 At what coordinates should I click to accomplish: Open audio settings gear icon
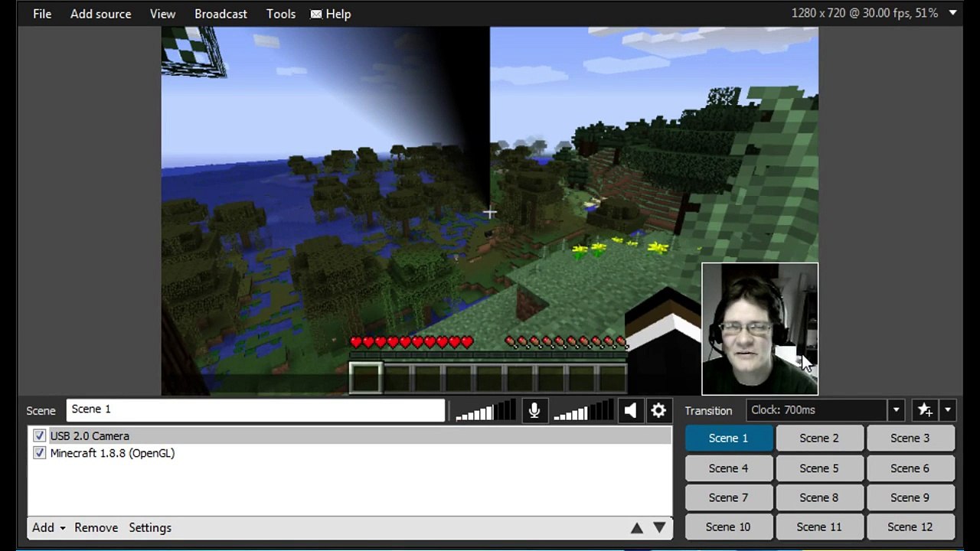tap(658, 411)
